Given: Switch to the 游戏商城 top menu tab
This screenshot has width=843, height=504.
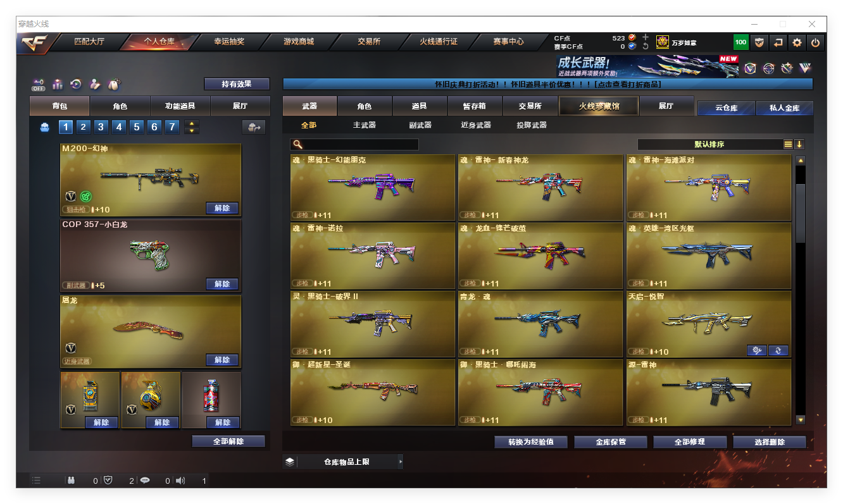Looking at the screenshot, I should pyautogui.click(x=299, y=42).
